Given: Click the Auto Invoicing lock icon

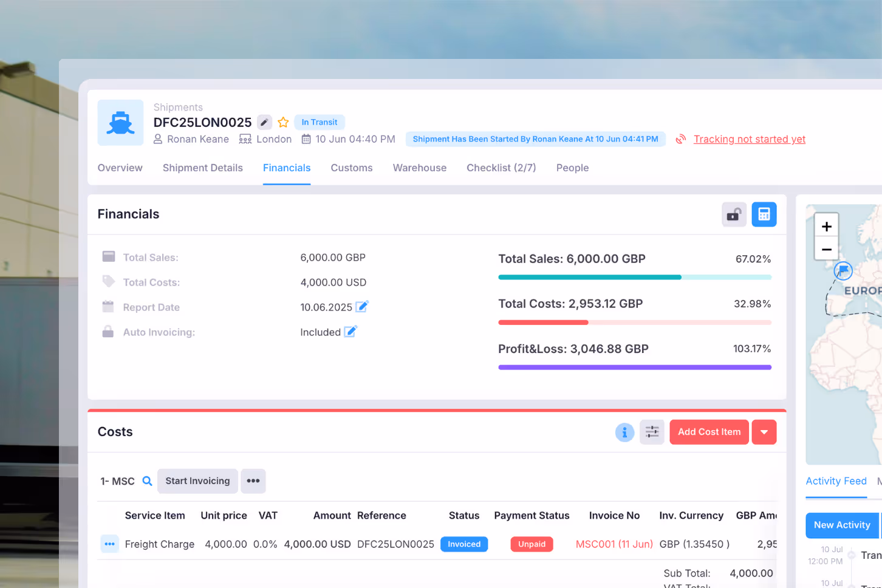Looking at the screenshot, I should [108, 331].
